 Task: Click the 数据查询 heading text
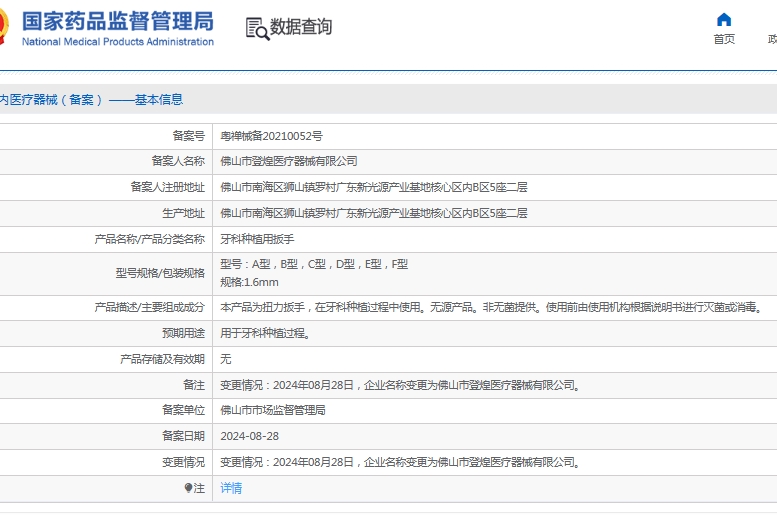click(x=301, y=27)
